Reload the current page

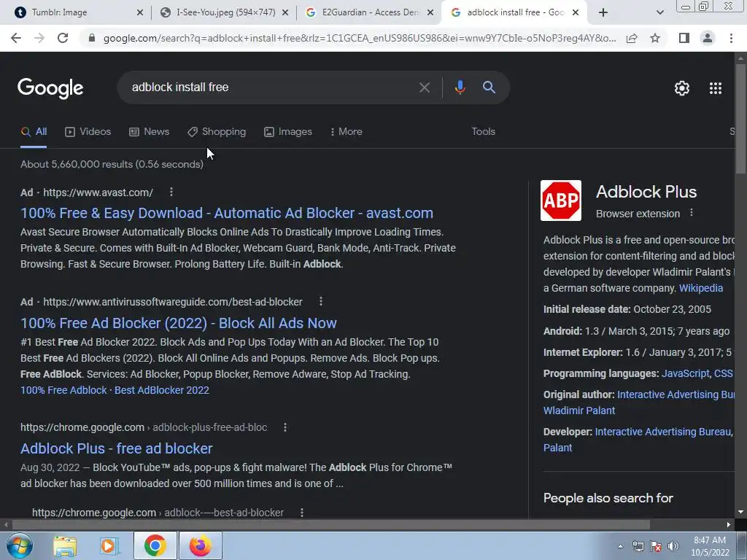pos(63,38)
